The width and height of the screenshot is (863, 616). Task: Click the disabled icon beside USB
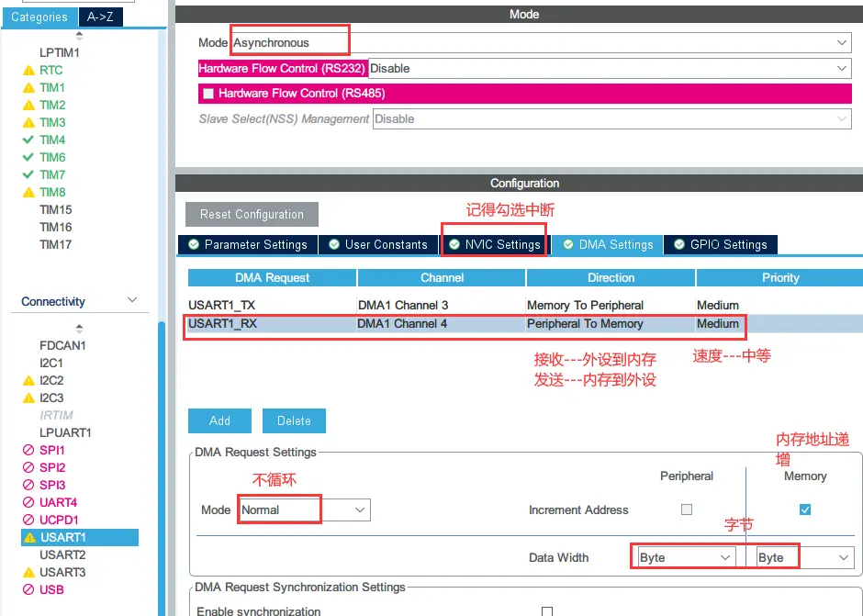coord(28,589)
